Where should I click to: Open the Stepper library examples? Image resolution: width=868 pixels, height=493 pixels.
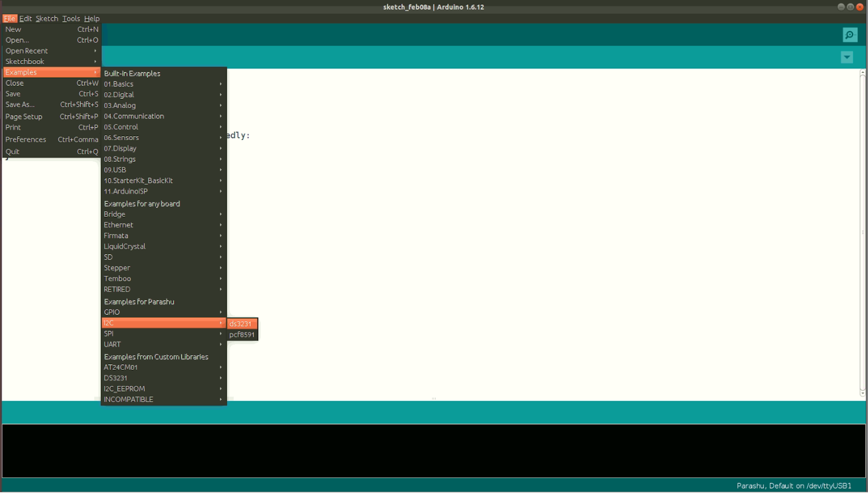(x=163, y=268)
